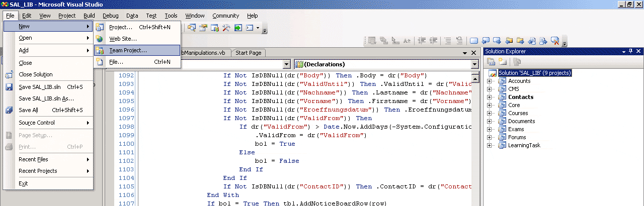Close the active document with X button
The height and width of the screenshot is (206, 644).
click(x=473, y=53)
